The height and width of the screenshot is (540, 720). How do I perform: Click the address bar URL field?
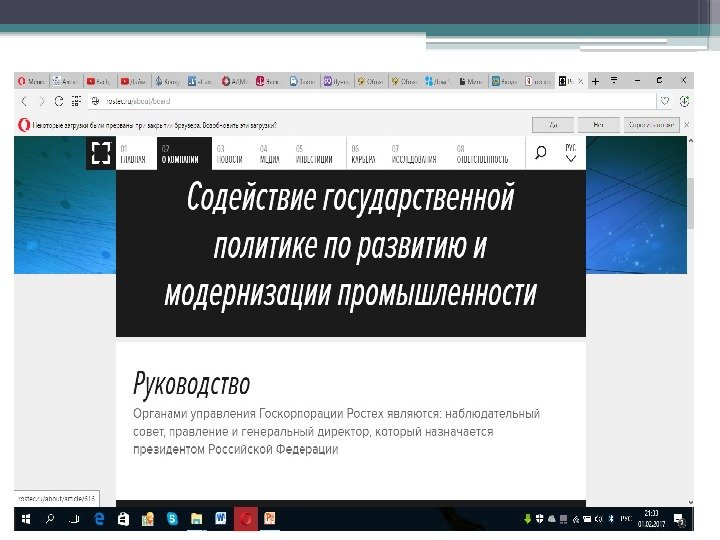click(372, 101)
